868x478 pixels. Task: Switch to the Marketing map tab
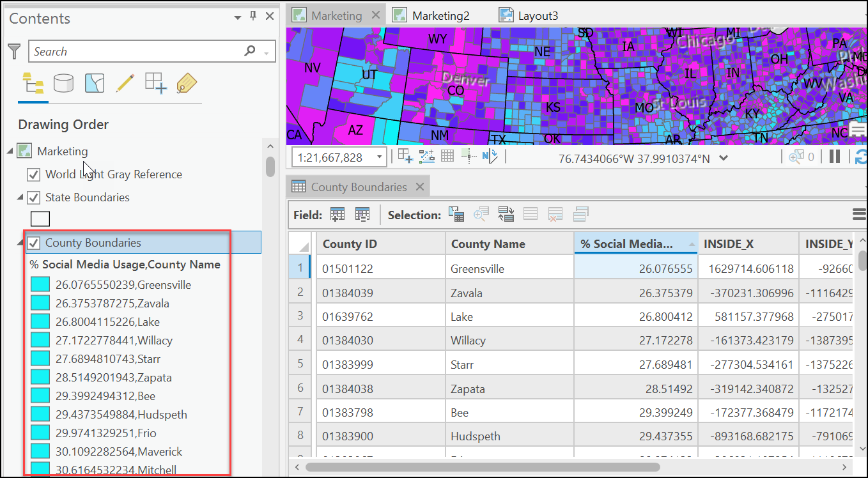(336, 16)
